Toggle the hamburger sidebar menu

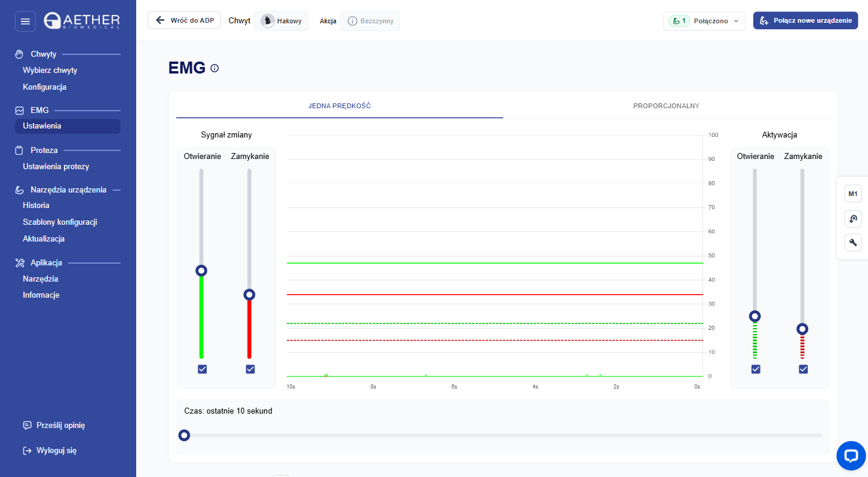pyautogui.click(x=25, y=22)
